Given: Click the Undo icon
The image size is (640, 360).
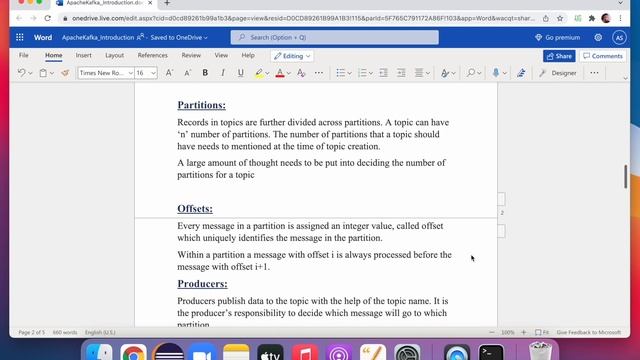Looking at the screenshot, I should [22, 73].
